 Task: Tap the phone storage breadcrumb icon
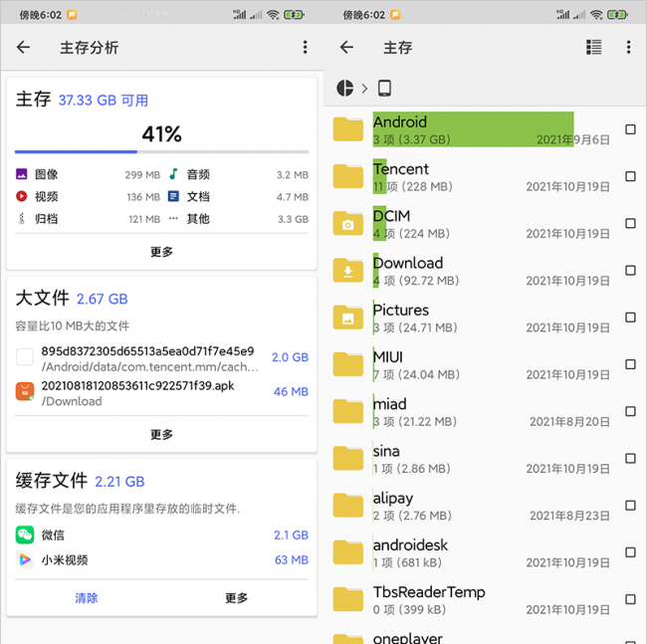click(x=384, y=88)
